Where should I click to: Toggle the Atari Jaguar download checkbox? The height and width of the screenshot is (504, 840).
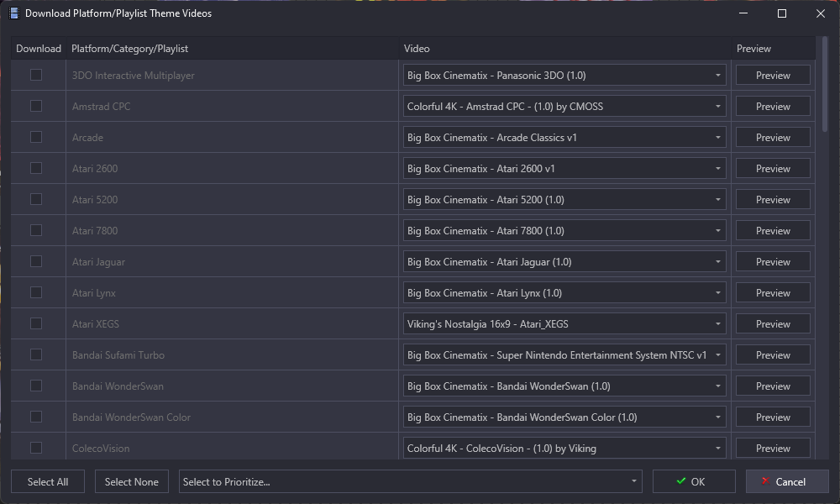[x=36, y=261]
